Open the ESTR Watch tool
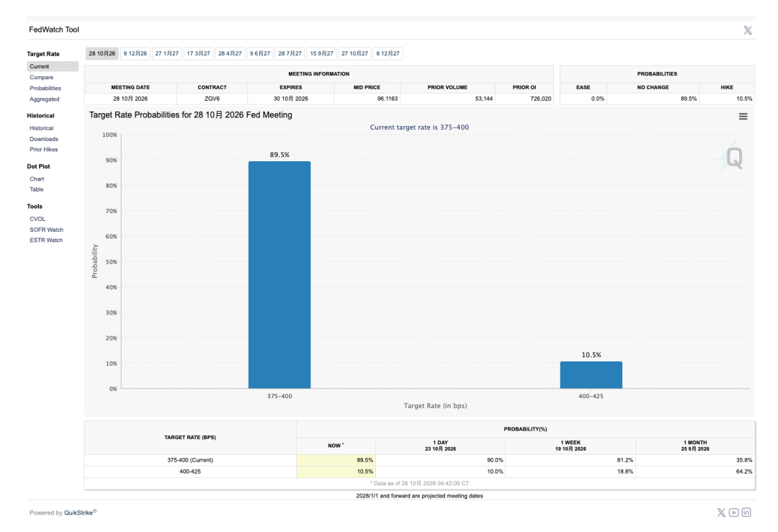Screen dimensions: 778x532 tap(46, 240)
